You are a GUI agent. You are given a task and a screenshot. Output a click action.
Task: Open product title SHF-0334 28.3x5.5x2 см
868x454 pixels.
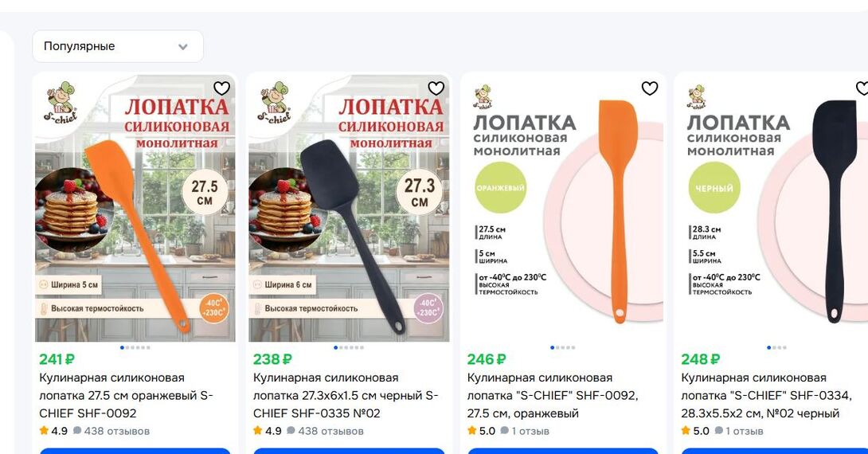point(760,395)
